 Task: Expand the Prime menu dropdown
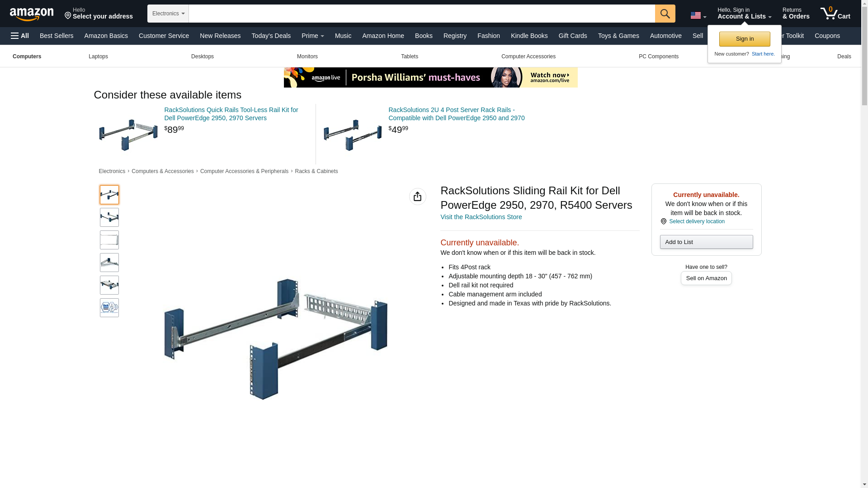pyautogui.click(x=313, y=36)
